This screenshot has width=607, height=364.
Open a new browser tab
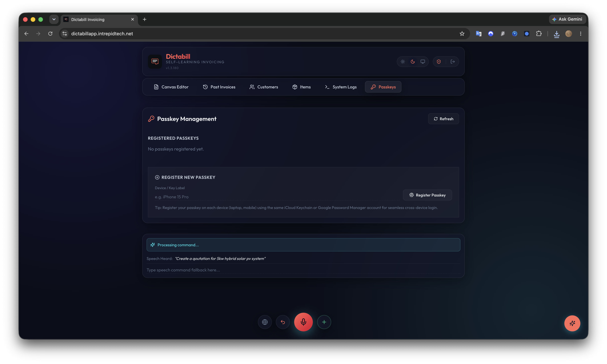click(x=145, y=19)
